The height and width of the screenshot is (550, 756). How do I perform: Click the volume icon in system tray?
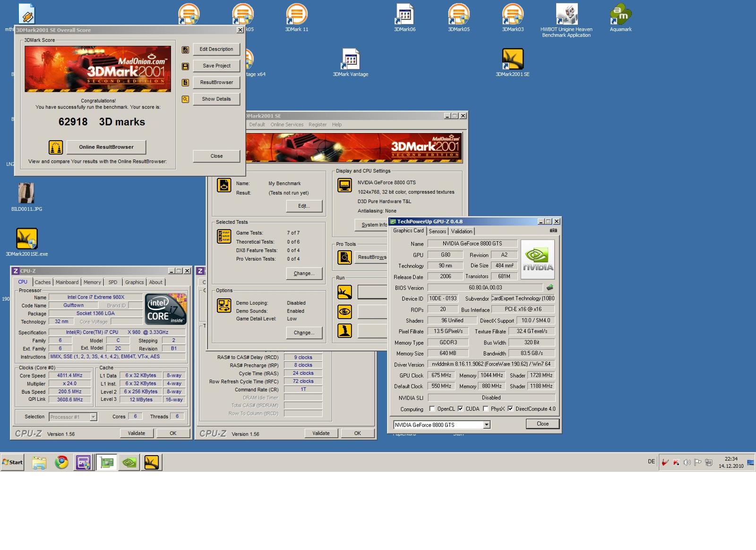[687, 462]
